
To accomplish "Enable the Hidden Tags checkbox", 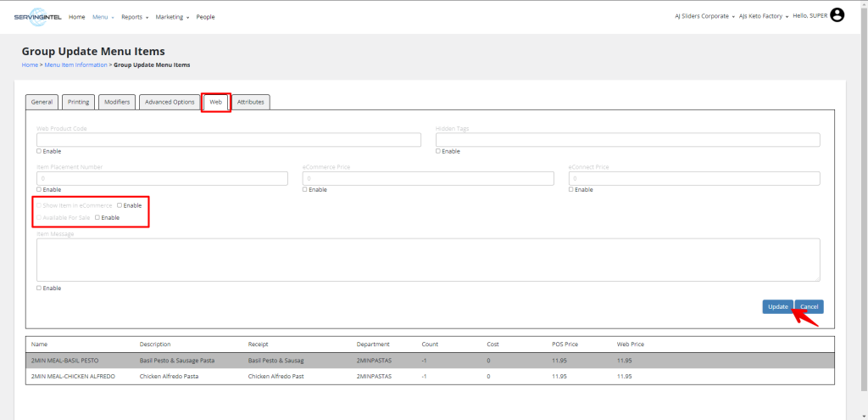I will [438, 151].
